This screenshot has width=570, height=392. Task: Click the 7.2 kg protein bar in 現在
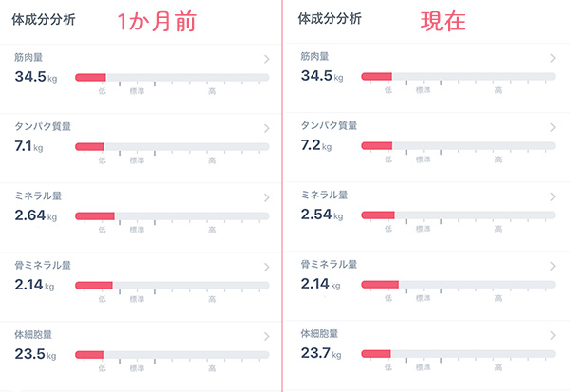click(x=458, y=146)
